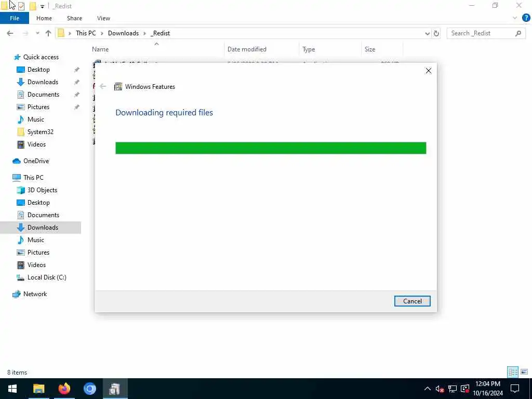Refresh the _Redist folder view
This screenshot has width=532, height=399.
pyautogui.click(x=436, y=33)
